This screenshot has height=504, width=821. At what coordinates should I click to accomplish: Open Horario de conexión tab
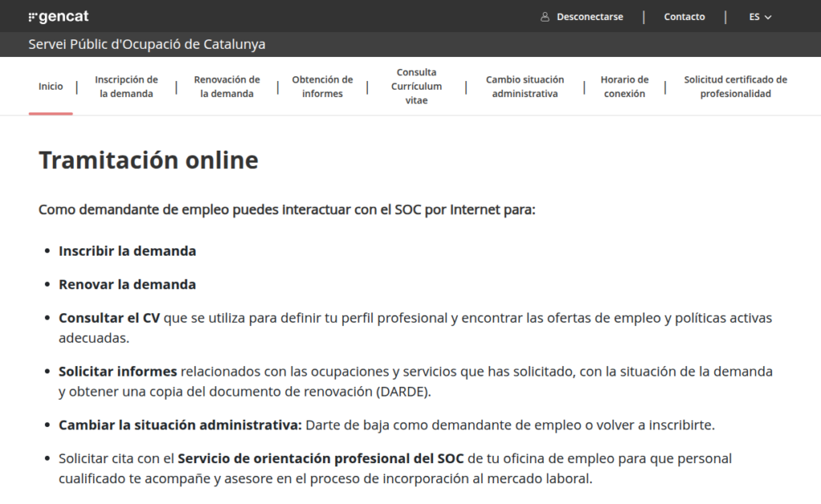(624, 87)
